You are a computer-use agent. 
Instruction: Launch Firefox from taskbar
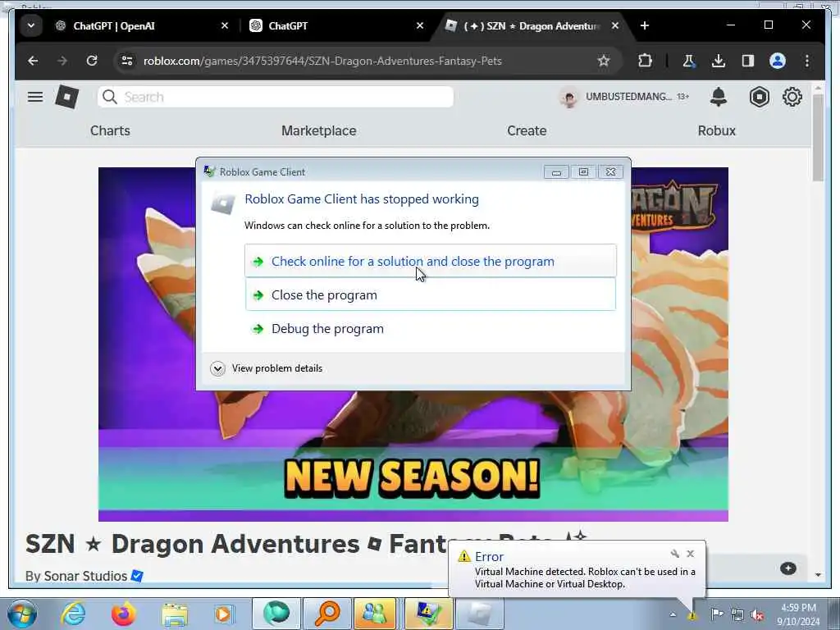123,614
